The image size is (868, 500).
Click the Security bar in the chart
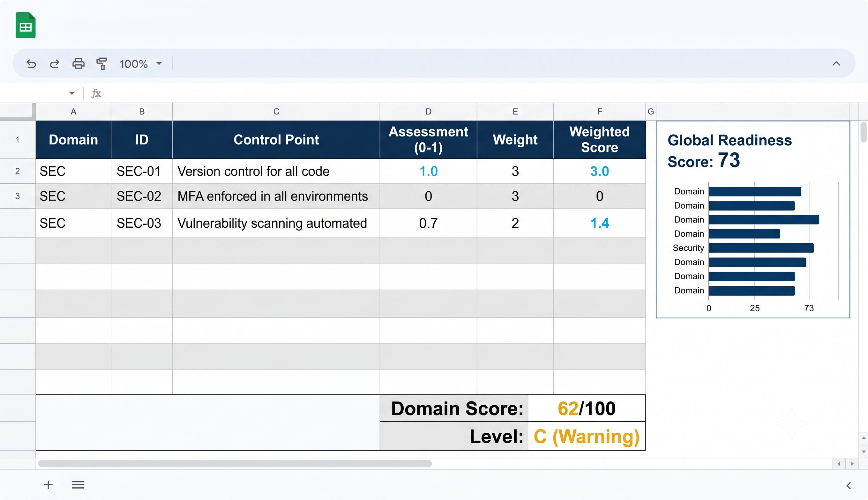coord(761,248)
